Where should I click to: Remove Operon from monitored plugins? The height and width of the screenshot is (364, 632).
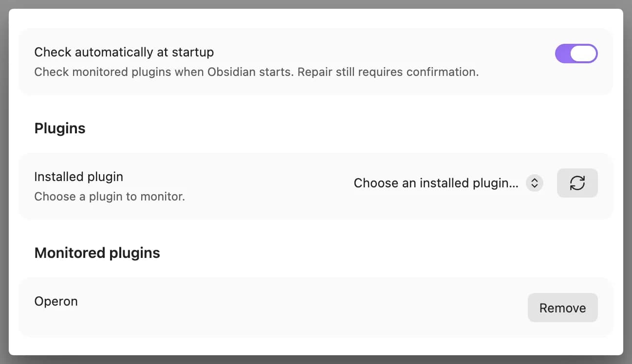[562, 308]
